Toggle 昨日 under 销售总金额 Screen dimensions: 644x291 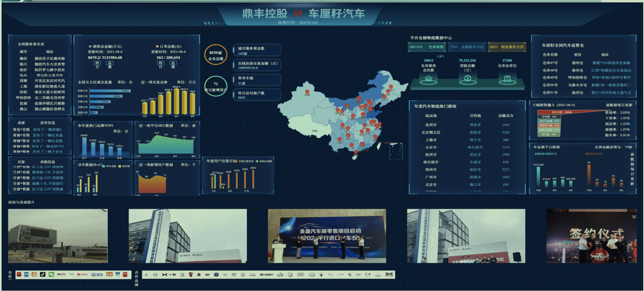(97, 64)
